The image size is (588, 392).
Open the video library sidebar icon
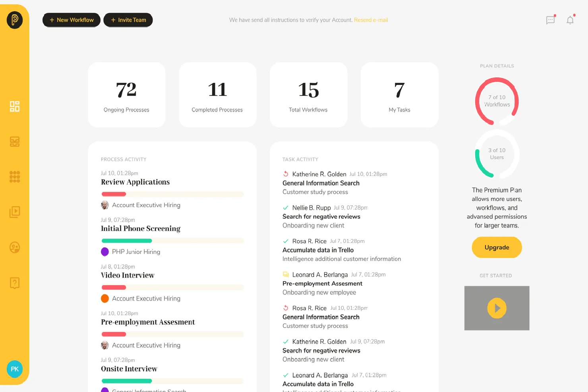(x=15, y=212)
